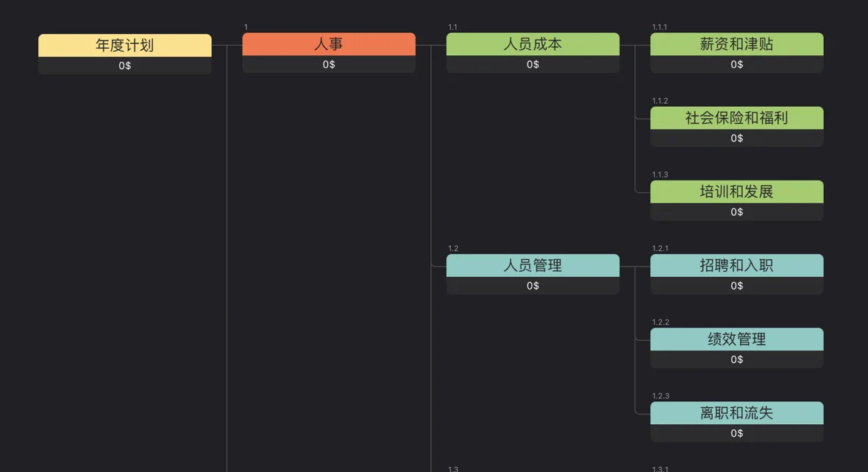Edit the 0$ value under 年度计划

tap(124, 65)
